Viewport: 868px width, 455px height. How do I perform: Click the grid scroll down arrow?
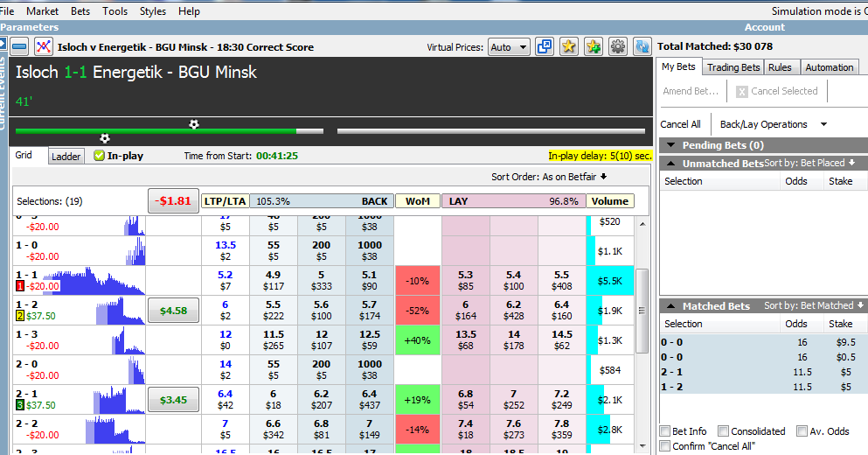[x=642, y=445]
